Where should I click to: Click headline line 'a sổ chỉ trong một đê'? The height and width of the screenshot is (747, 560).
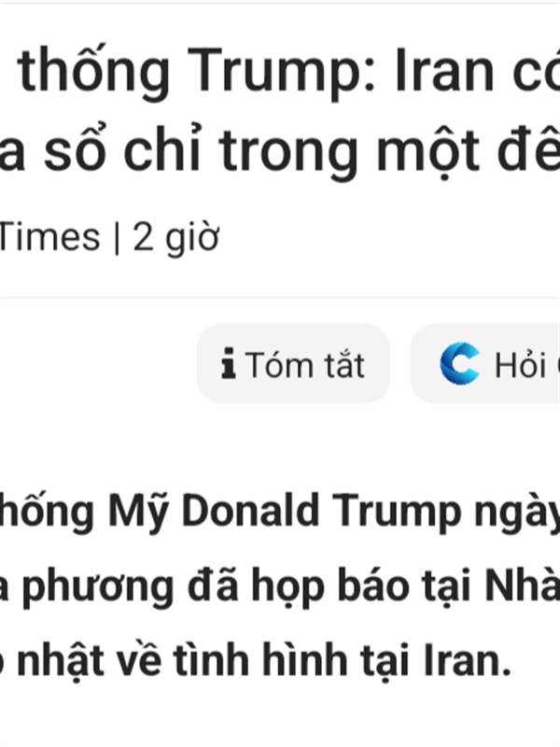tap(280, 150)
